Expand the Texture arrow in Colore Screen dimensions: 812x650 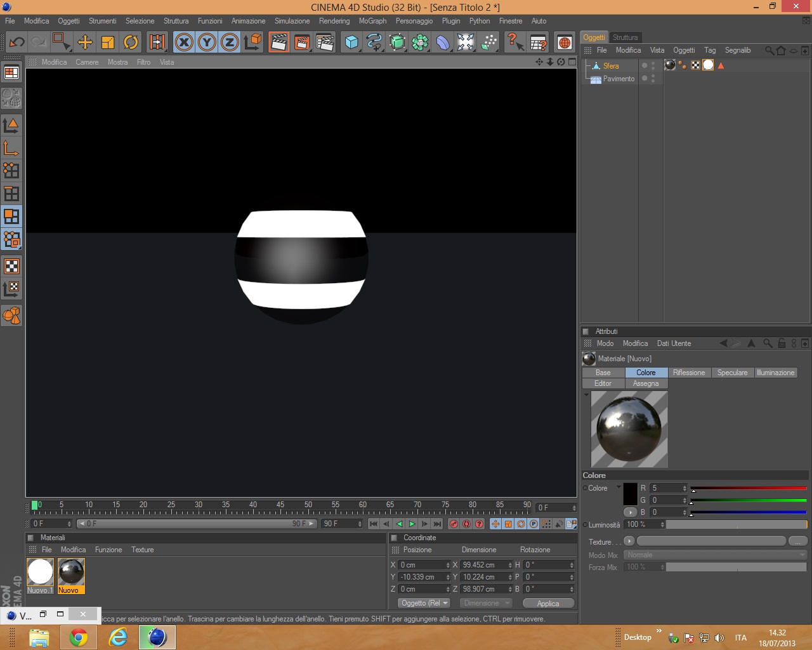coord(629,541)
